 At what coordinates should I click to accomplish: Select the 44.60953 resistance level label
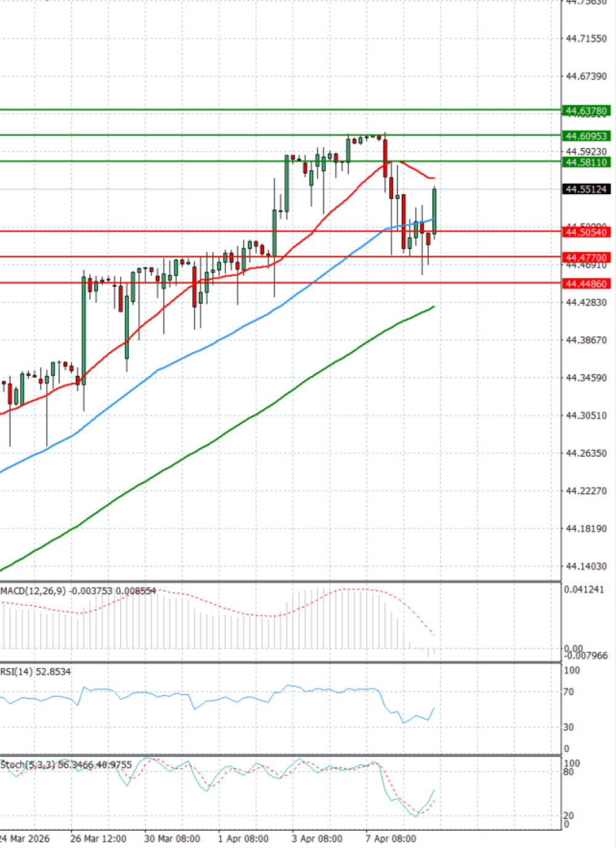(x=586, y=136)
